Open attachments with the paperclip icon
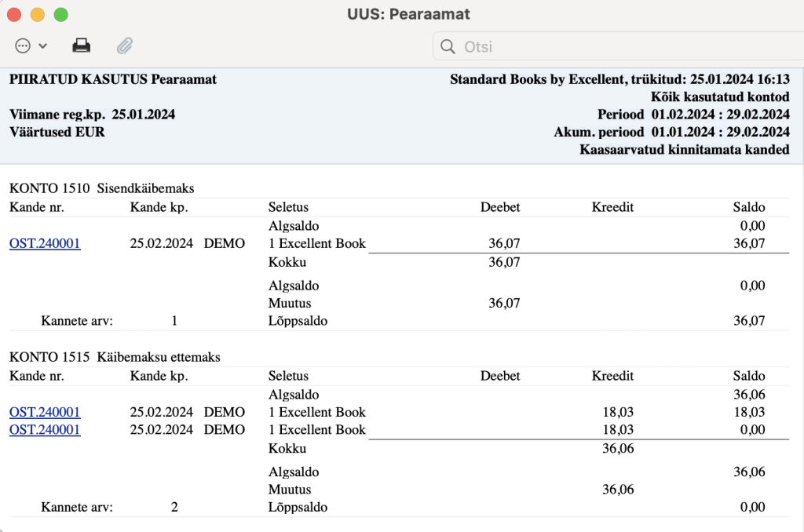The height and width of the screenshot is (532, 804). click(125, 46)
